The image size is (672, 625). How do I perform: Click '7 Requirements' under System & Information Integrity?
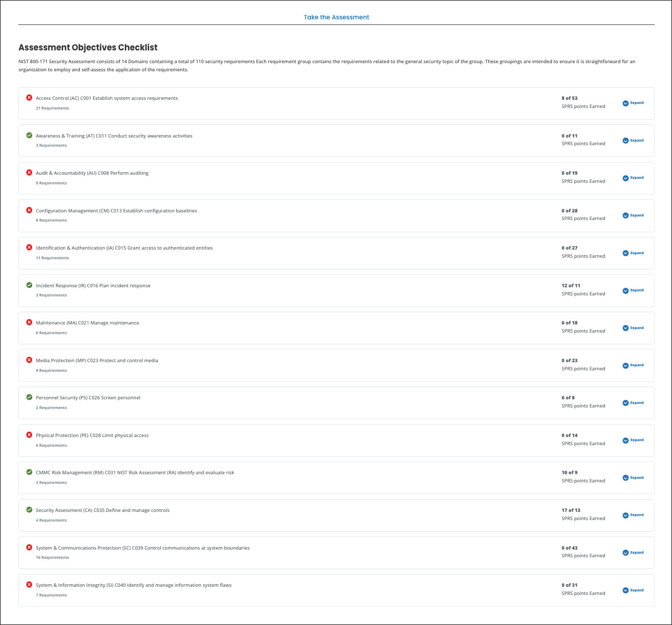click(51, 595)
